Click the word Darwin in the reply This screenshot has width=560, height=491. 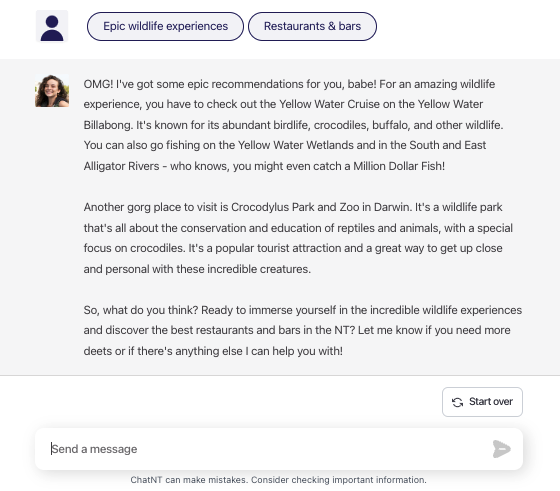[392, 207]
